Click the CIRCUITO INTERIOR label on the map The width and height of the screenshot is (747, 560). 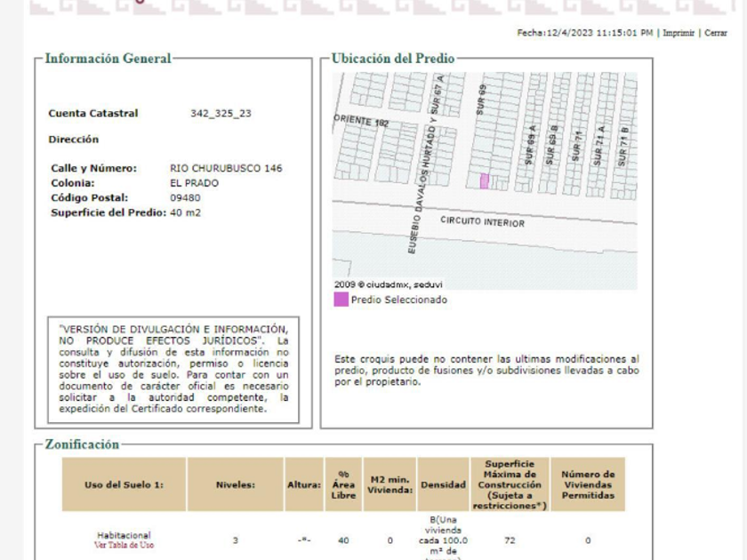point(482,221)
